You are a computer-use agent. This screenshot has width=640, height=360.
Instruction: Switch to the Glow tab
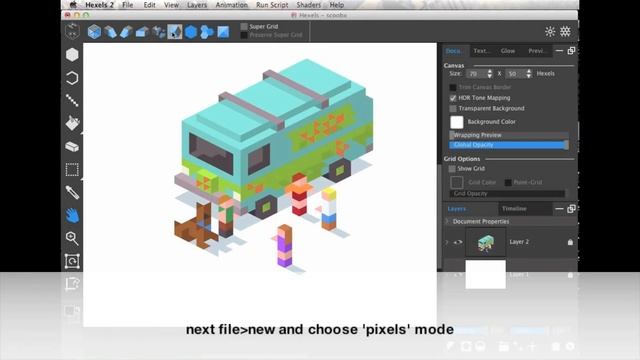(508, 51)
